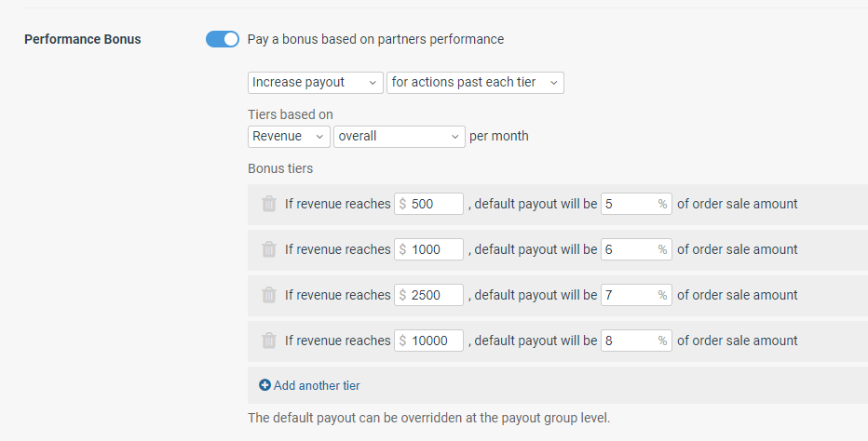Delete the $500 revenue tier
Viewport: 868px width, 441px height.
coord(269,204)
